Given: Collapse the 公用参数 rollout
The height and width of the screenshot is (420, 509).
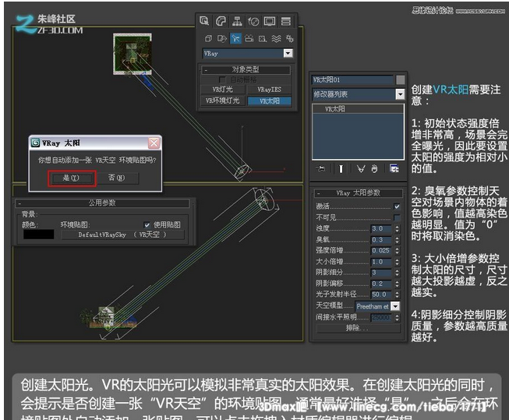Looking at the screenshot, I should click(102, 203).
